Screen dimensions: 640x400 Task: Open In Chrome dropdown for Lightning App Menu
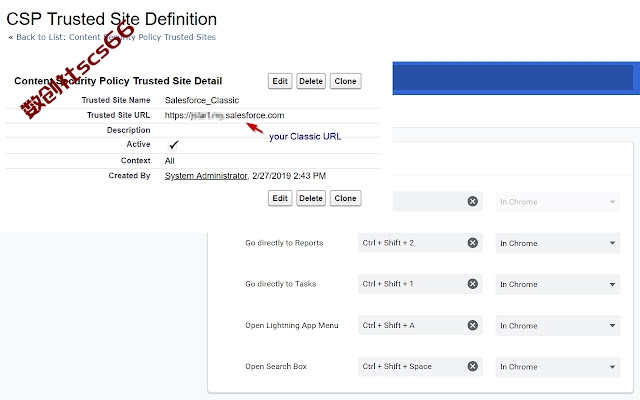coord(558,325)
